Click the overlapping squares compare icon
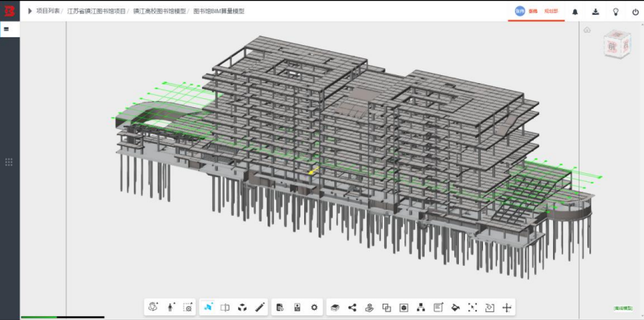Image resolution: width=644 pixels, height=320 pixels. [x=387, y=308]
